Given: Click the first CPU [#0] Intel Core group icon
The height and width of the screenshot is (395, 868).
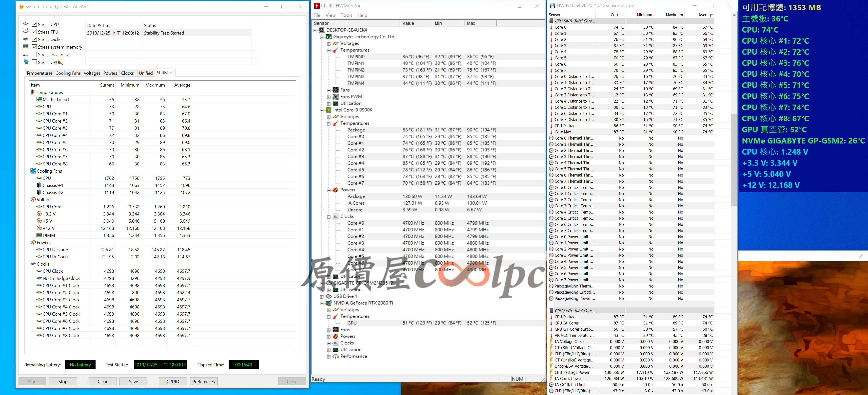Looking at the screenshot, I should click(551, 21).
